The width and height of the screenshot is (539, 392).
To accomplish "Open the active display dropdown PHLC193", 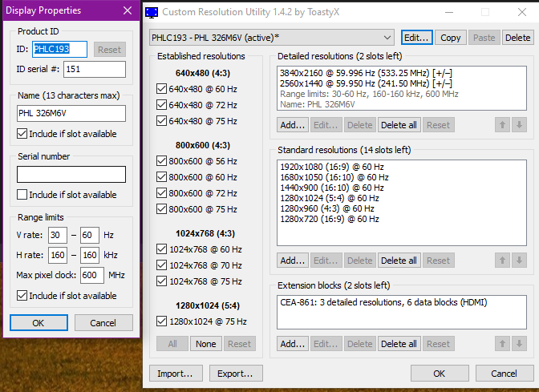I will pos(272,38).
